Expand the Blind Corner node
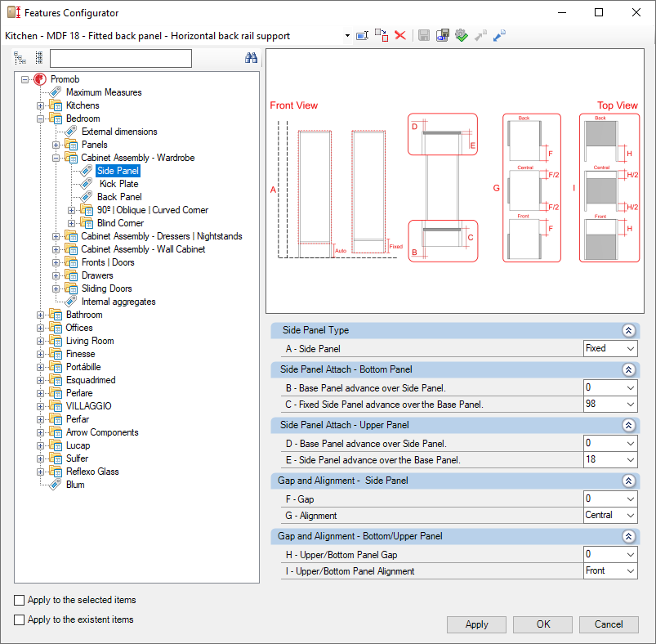 72,223
